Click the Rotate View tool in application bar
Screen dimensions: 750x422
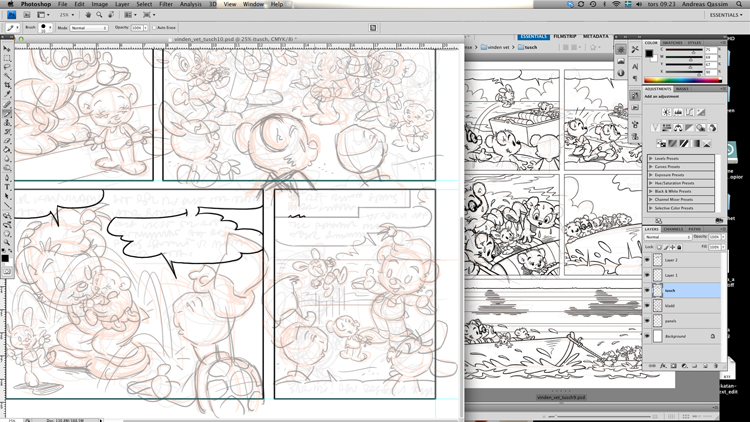pyautogui.click(x=110, y=15)
